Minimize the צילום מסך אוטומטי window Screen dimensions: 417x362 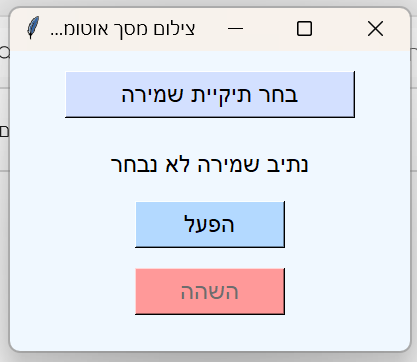coord(235,29)
